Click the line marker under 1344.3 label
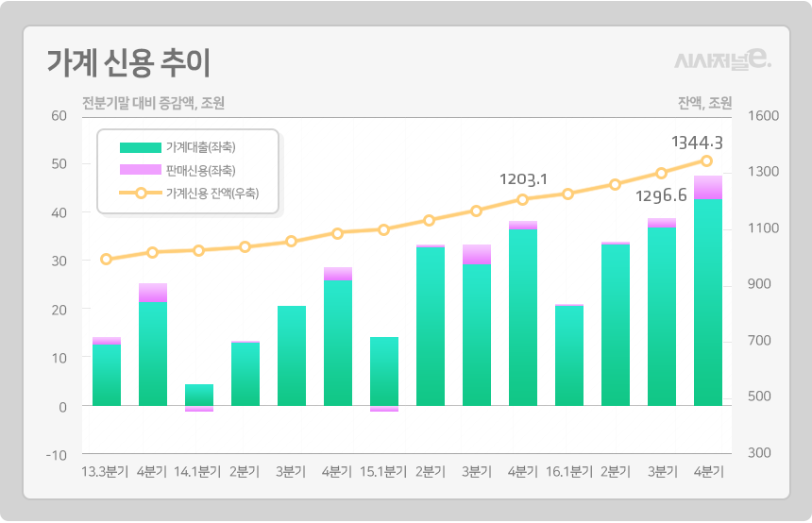This screenshot has width=812, height=523. 707,161
